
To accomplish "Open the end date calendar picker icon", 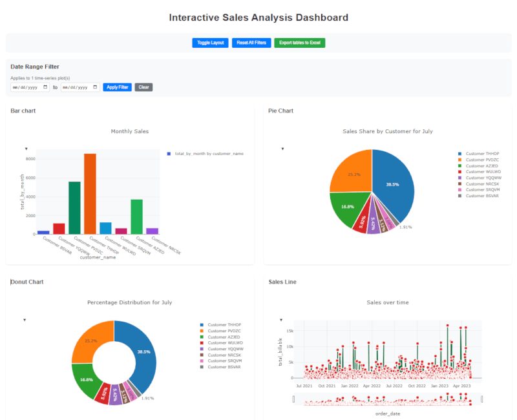I will coord(95,87).
